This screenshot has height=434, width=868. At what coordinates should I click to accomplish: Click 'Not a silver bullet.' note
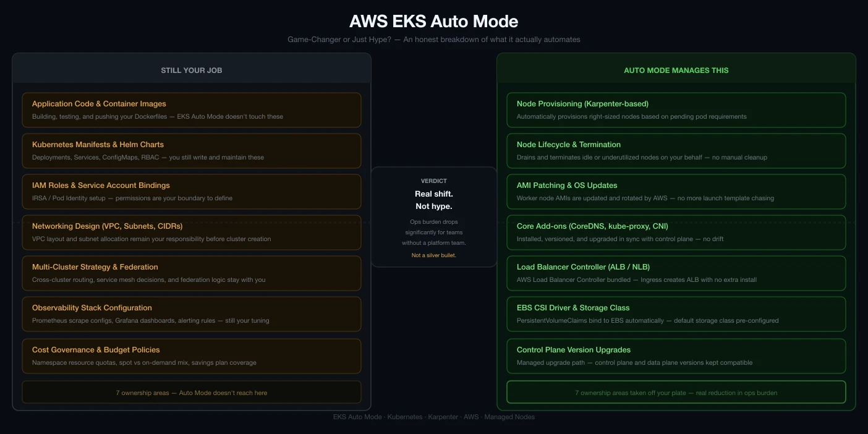(x=434, y=255)
